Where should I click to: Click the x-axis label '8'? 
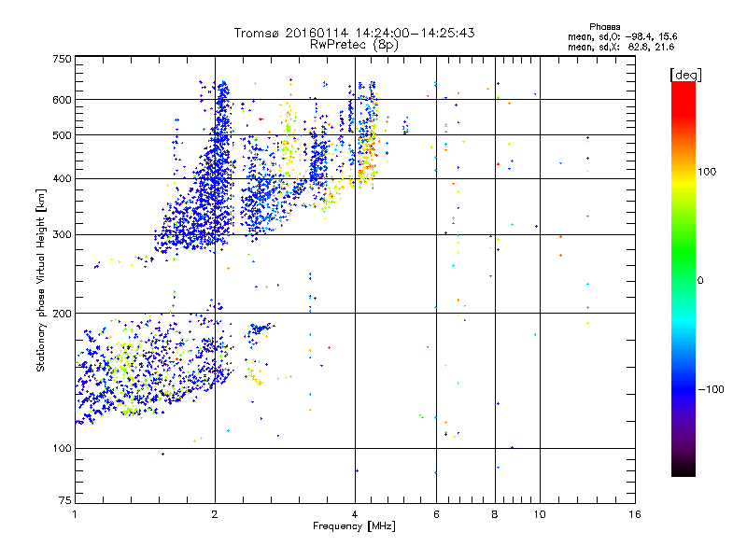pyautogui.click(x=495, y=514)
